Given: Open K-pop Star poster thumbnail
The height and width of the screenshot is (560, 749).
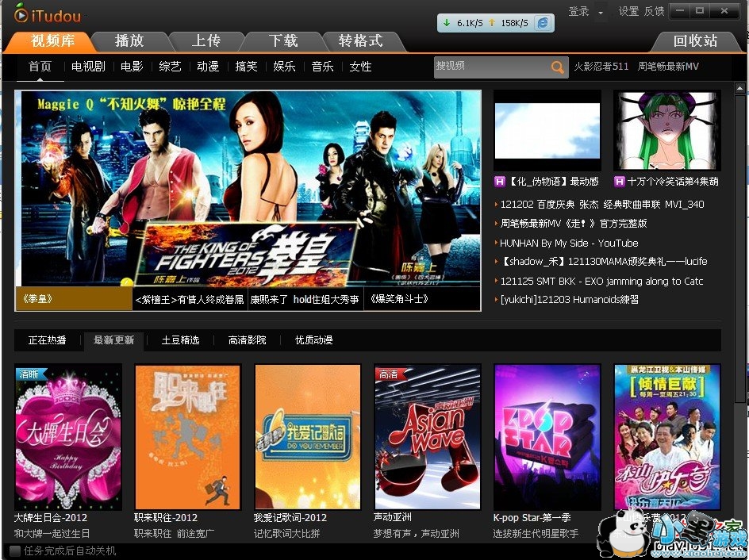Looking at the screenshot, I should 547,437.
